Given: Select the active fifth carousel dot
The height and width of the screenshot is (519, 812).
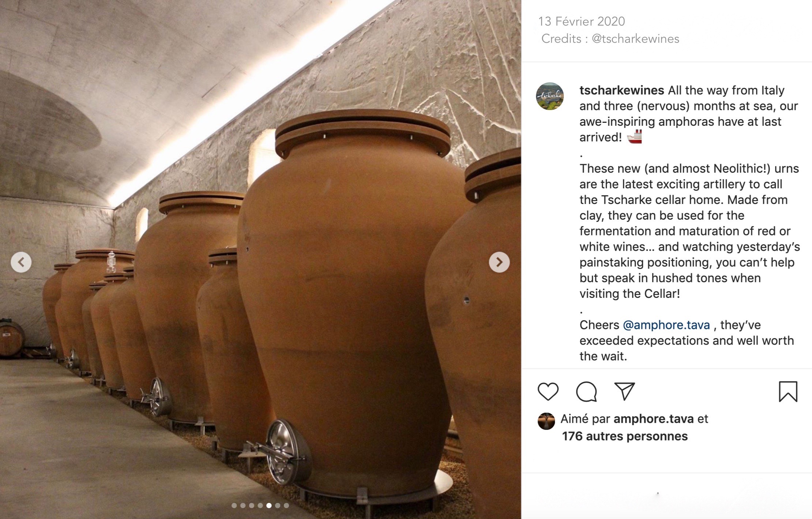Looking at the screenshot, I should (269, 505).
